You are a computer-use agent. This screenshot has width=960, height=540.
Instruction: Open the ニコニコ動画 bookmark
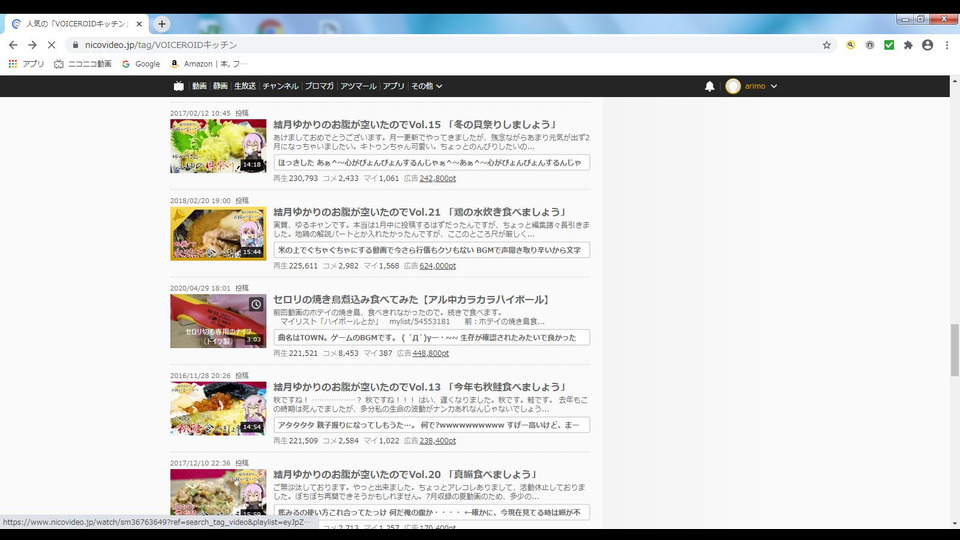pyautogui.click(x=83, y=64)
